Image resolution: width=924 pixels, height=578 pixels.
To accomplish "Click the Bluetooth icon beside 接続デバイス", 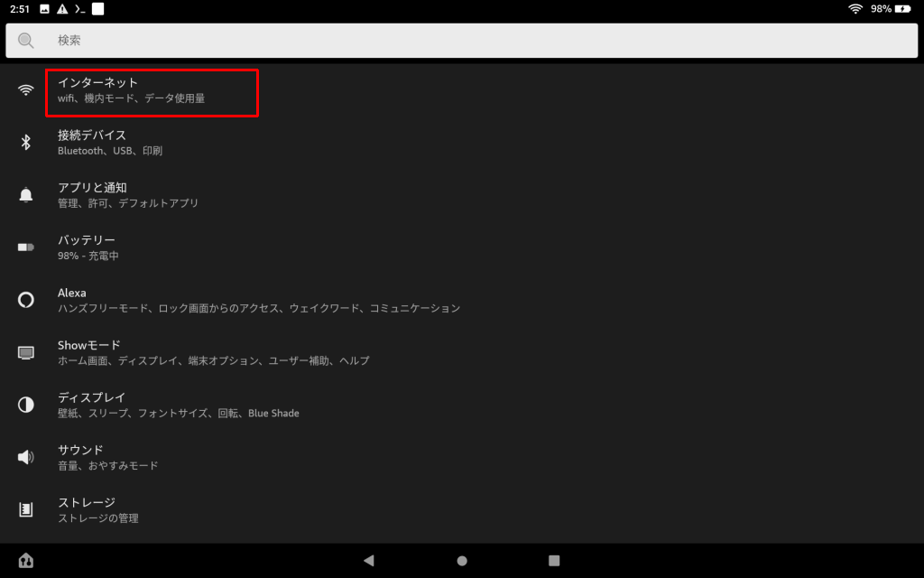I will click(25, 142).
